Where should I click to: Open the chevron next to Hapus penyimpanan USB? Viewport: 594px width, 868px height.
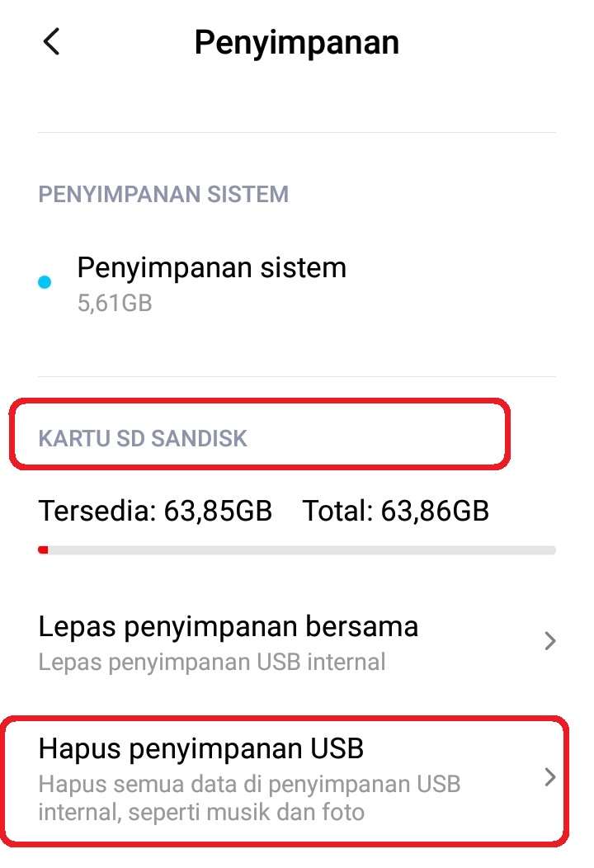pos(549,778)
